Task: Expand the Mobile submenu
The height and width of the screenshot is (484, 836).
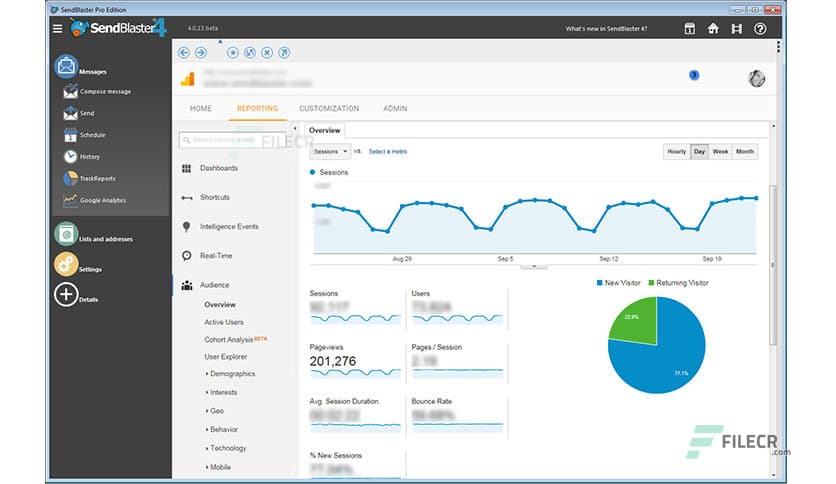Action: pos(218,467)
